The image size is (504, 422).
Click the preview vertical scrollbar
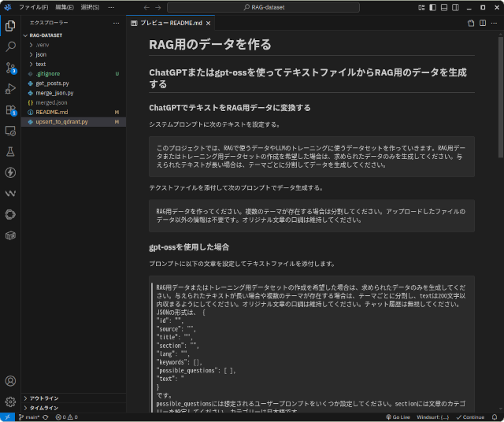coord(501,97)
